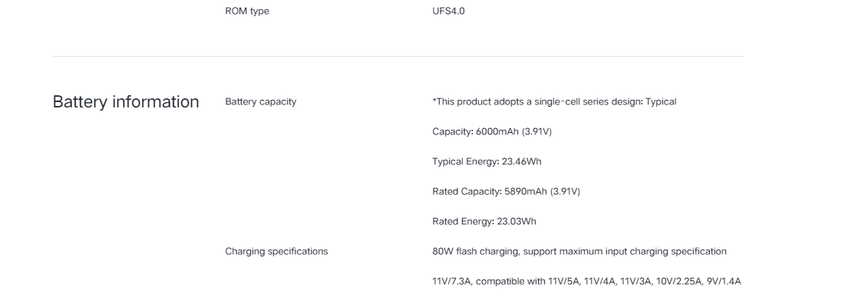Click the 80W flash charging description
868x291 pixels.
[x=579, y=252]
